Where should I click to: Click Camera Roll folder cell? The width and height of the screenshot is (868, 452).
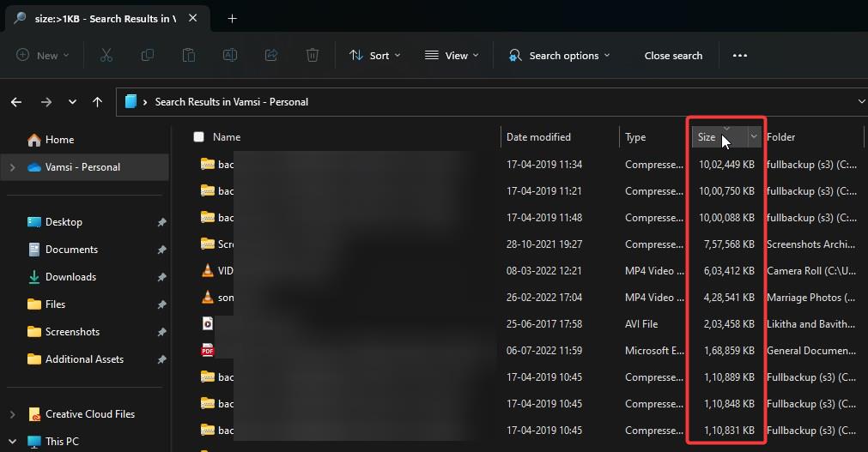(x=811, y=270)
